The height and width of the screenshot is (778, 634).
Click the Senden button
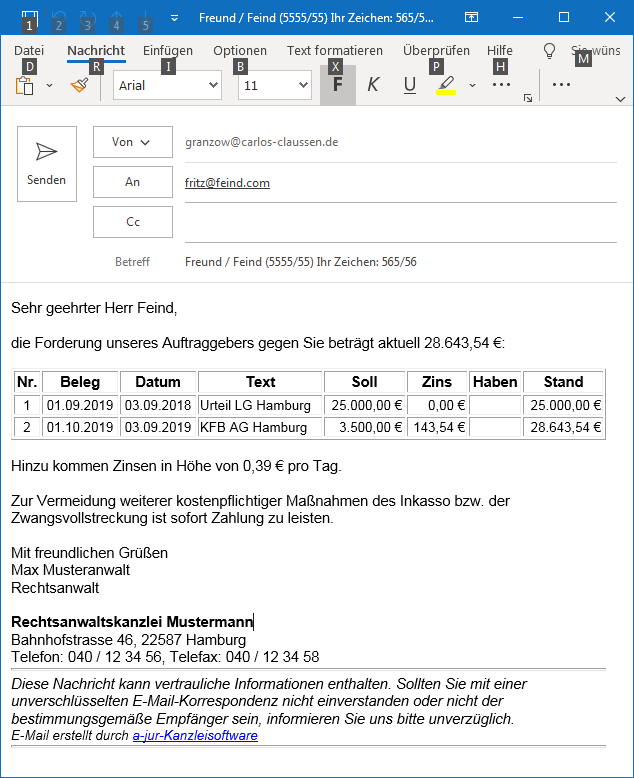(x=47, y=164)
